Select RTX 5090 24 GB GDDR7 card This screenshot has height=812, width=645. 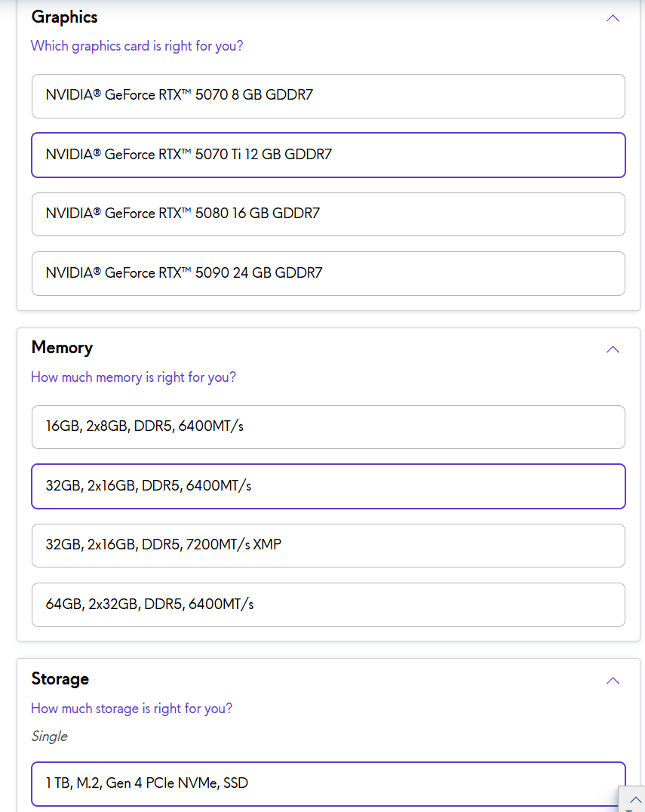click(328, 273)
